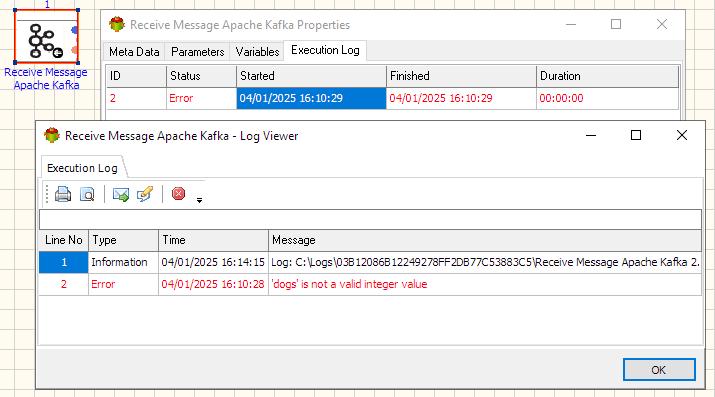Click the send log by email icon
This screenshot has width=715, height=397.
[121, 194]
